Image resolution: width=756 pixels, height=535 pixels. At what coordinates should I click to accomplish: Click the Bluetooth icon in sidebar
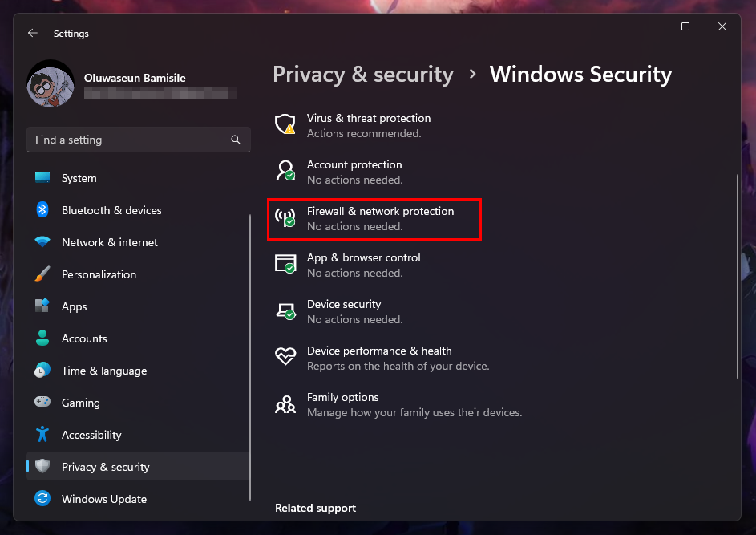(42, 210)
